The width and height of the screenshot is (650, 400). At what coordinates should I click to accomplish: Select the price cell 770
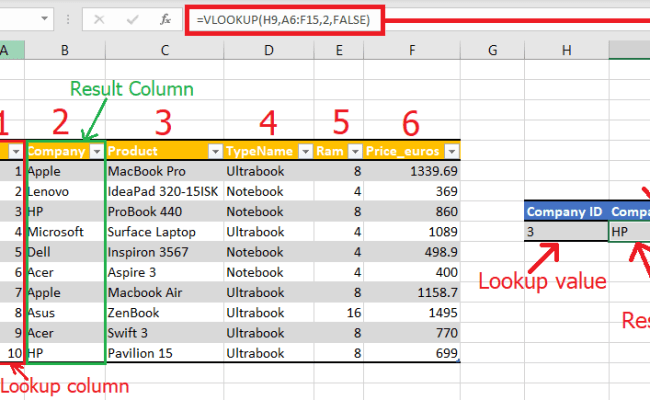[412, 333]
